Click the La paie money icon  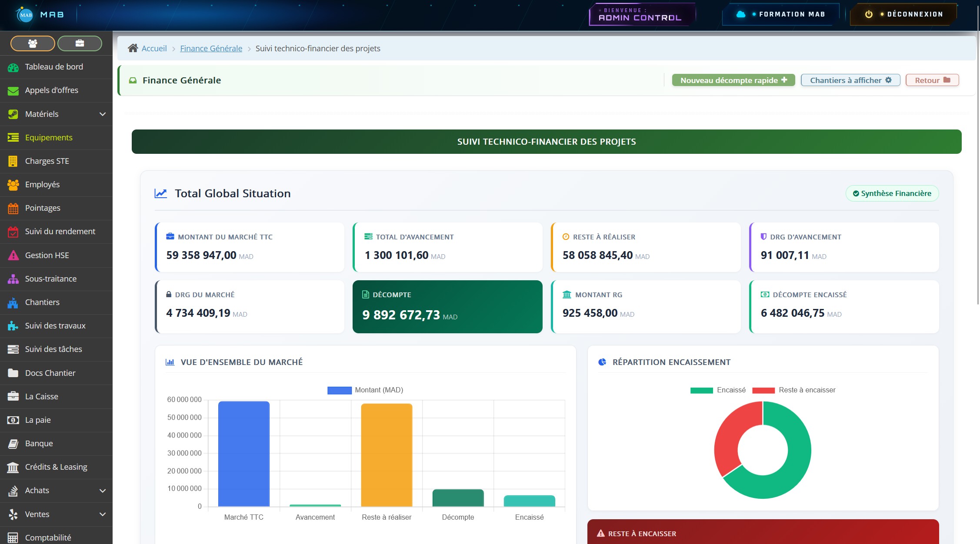13,420
